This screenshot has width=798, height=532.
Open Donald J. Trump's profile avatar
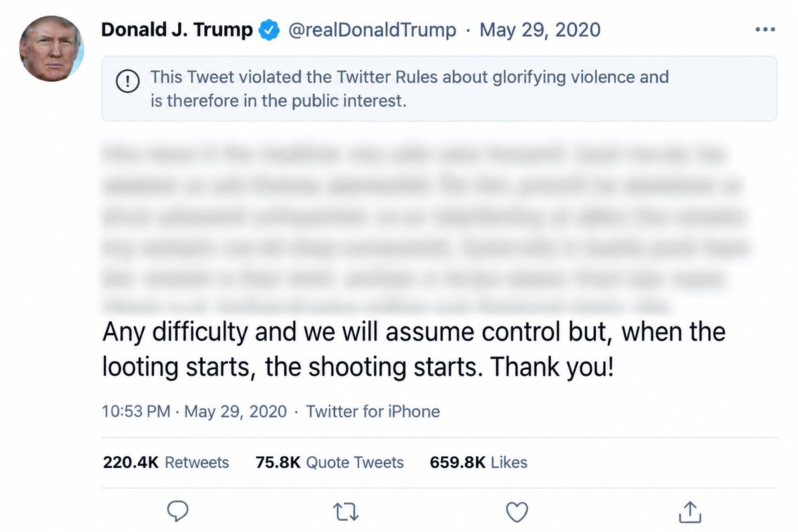point(52,49)
